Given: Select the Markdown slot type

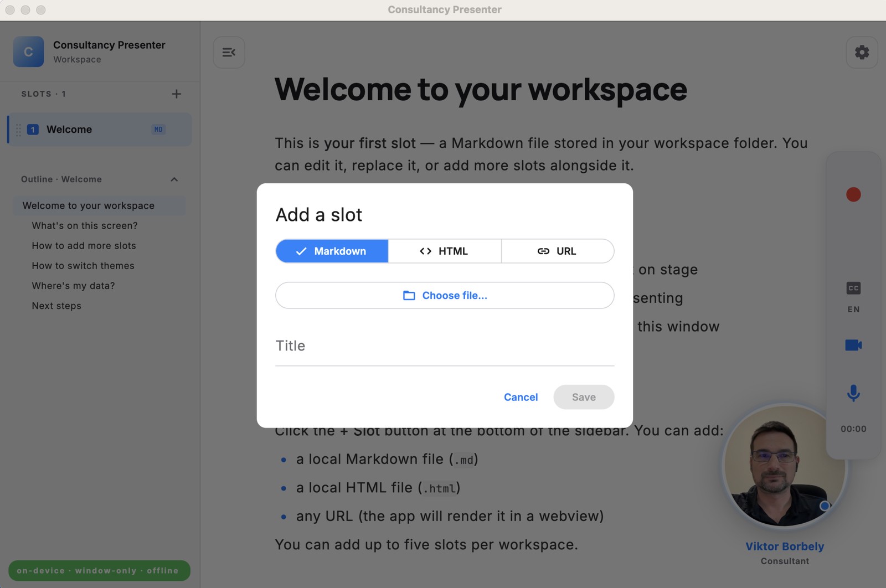Looking at the screenshot, I should 332,251.
